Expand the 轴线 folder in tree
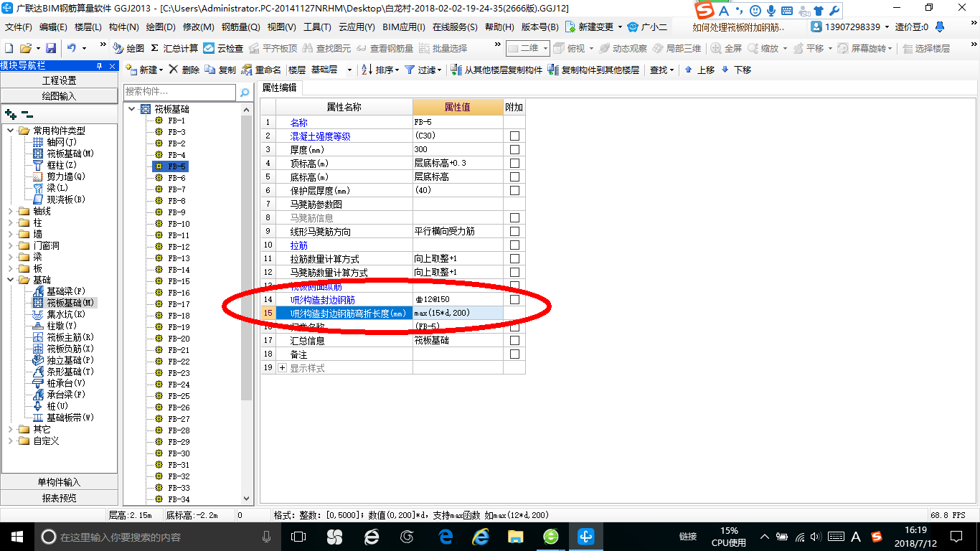 (x=10, y=211)
